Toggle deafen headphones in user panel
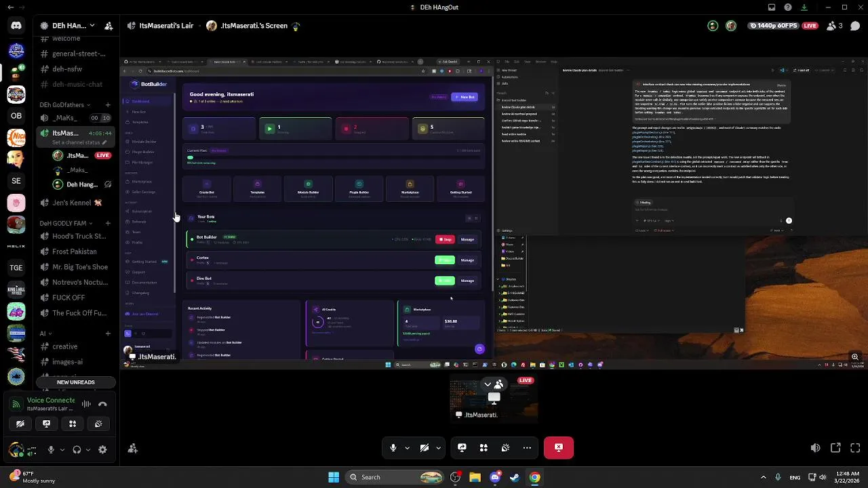Image resolution: width=868 pixels, height=488 pixels. click(77, 449)
